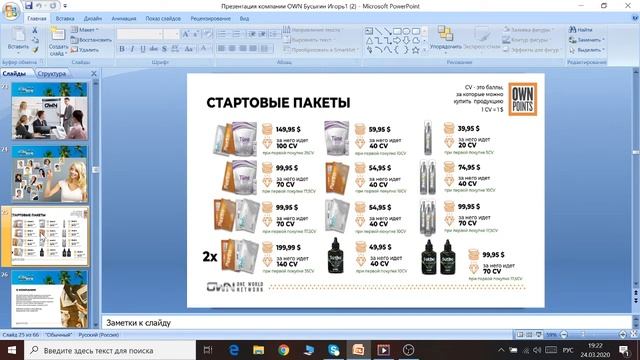Click the Save icon in quick access toolbar
Viewport: 640px width, 360px height.
pos(28,5)
